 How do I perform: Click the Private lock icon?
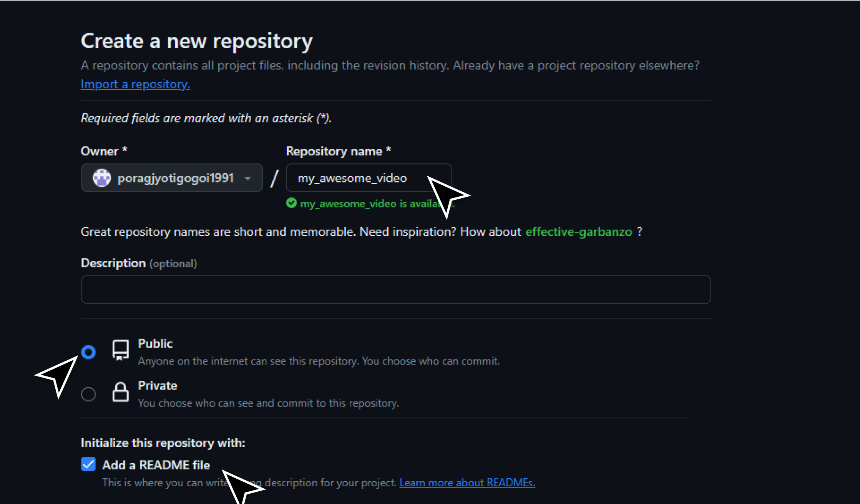[x=120, y=392]
